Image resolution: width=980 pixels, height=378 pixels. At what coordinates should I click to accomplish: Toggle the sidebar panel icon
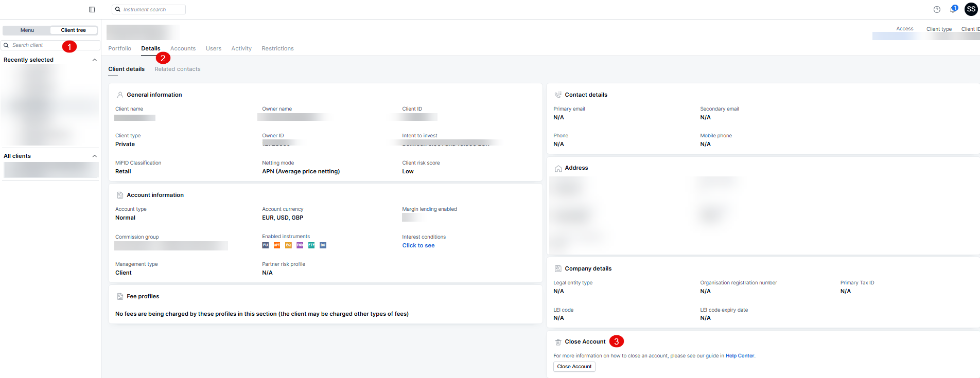pos(92,9)
